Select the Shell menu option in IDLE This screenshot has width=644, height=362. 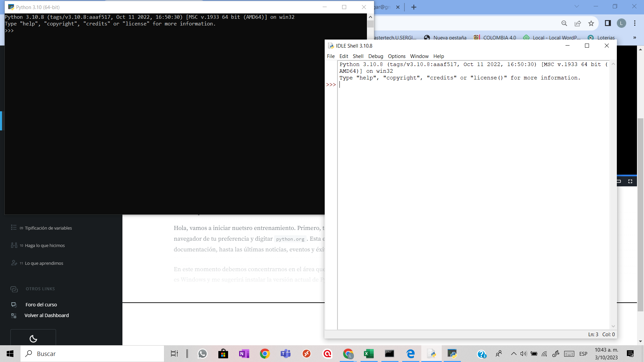tap(358, 56)
